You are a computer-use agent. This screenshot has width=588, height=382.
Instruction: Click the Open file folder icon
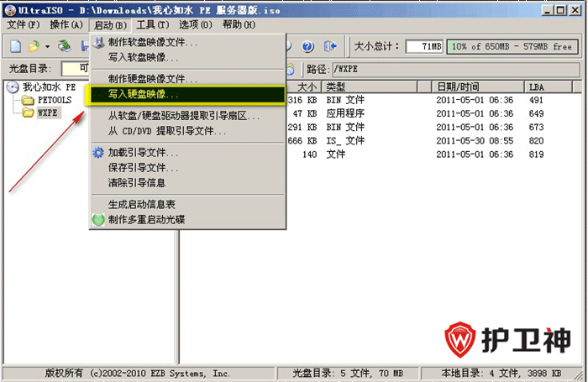[x=34, y=46]
